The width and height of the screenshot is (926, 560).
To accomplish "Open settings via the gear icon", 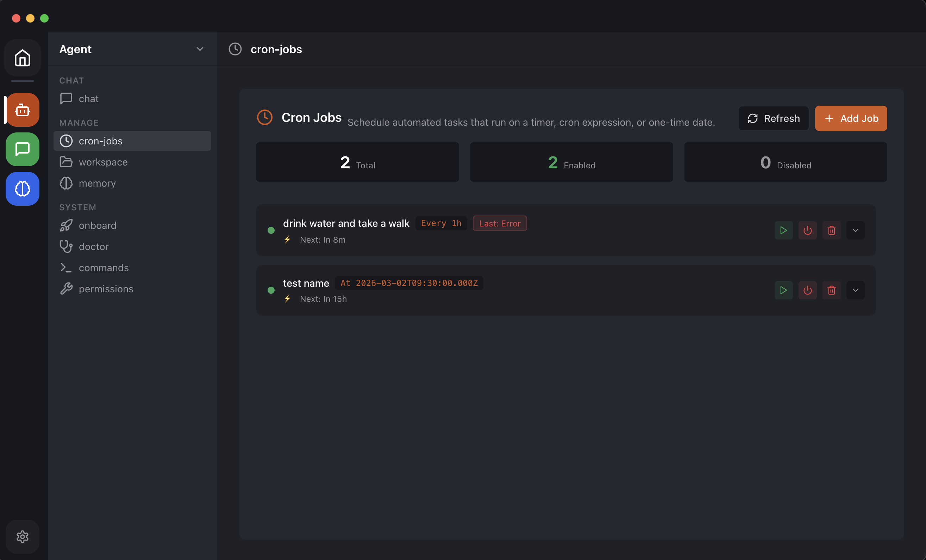I will coord(22,537).
